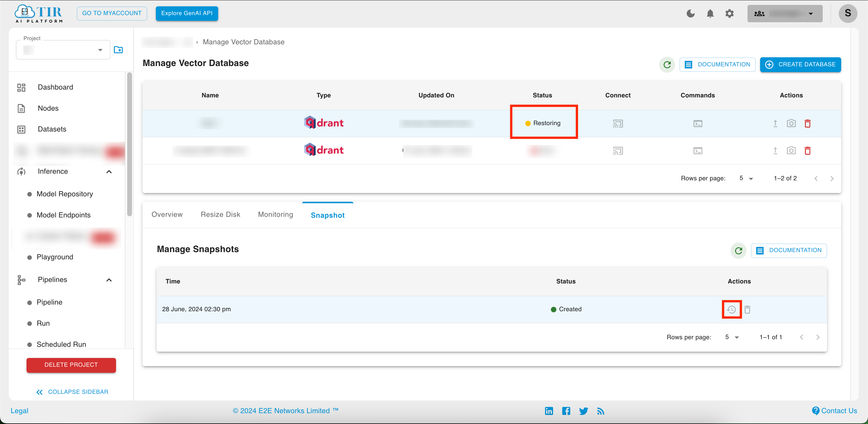Open Dashboard in sidebar

pyautogui.click(x=55, y=87)
